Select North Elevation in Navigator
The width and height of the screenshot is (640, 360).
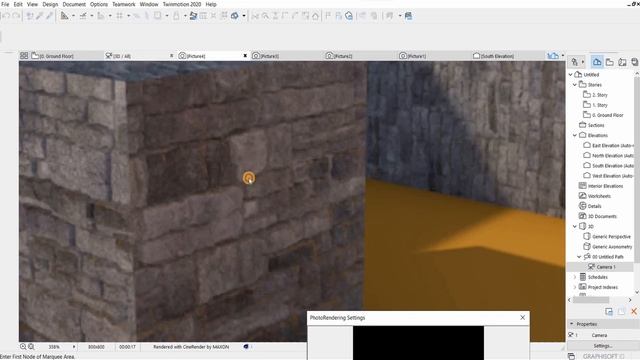[x=609, y=156]
